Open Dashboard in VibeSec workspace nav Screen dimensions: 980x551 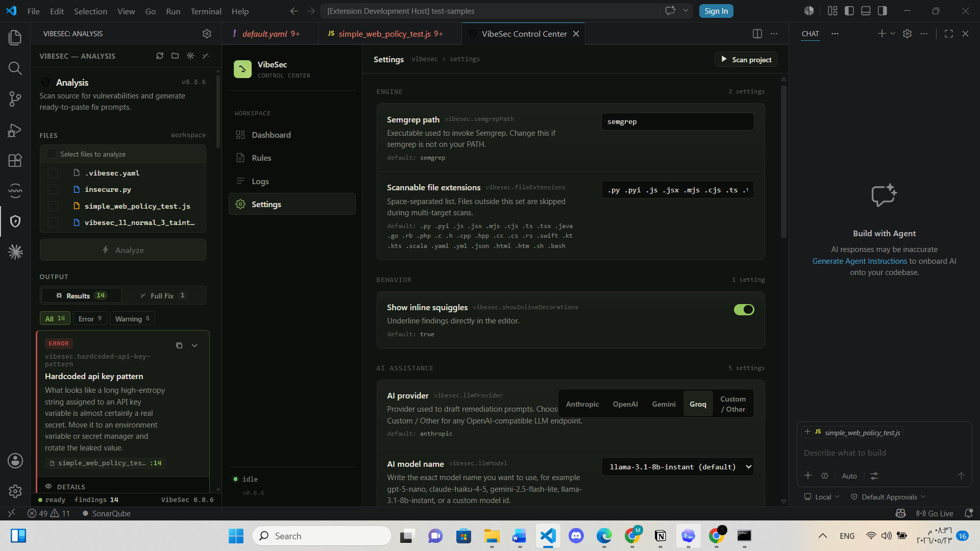point(292,135)
